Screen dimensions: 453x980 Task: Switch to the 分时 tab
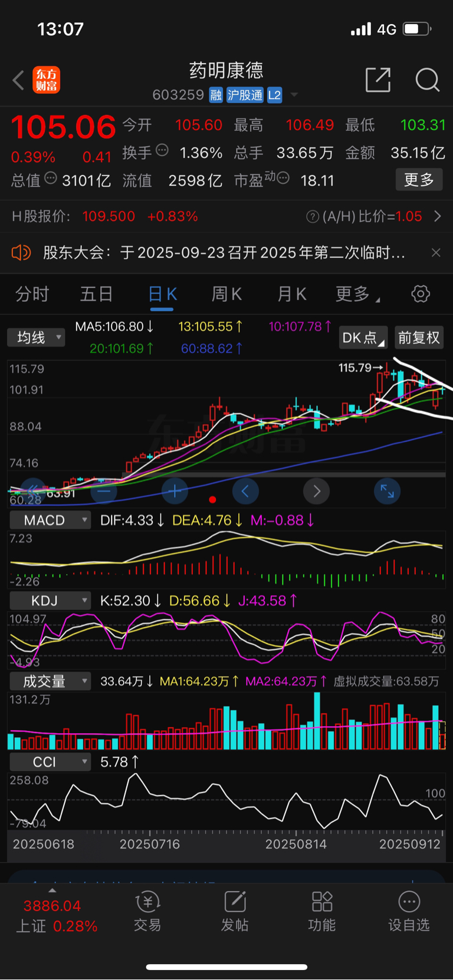pos(32,293)
